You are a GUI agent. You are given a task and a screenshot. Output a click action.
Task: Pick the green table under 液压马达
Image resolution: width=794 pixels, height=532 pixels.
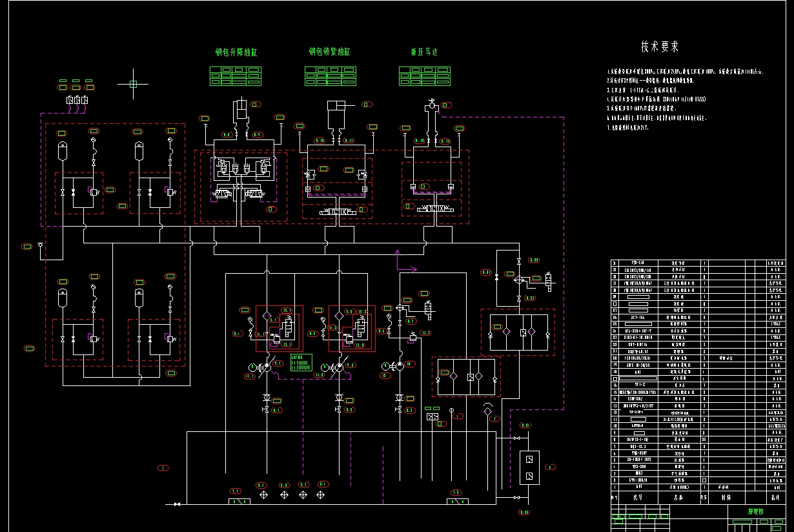[425, 76]
